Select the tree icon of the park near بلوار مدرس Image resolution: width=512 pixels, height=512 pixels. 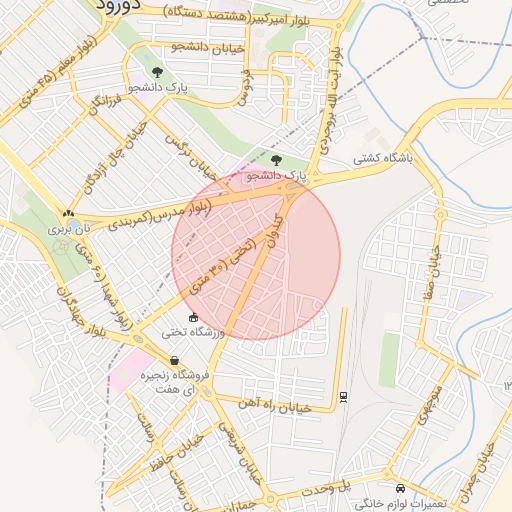276,160
